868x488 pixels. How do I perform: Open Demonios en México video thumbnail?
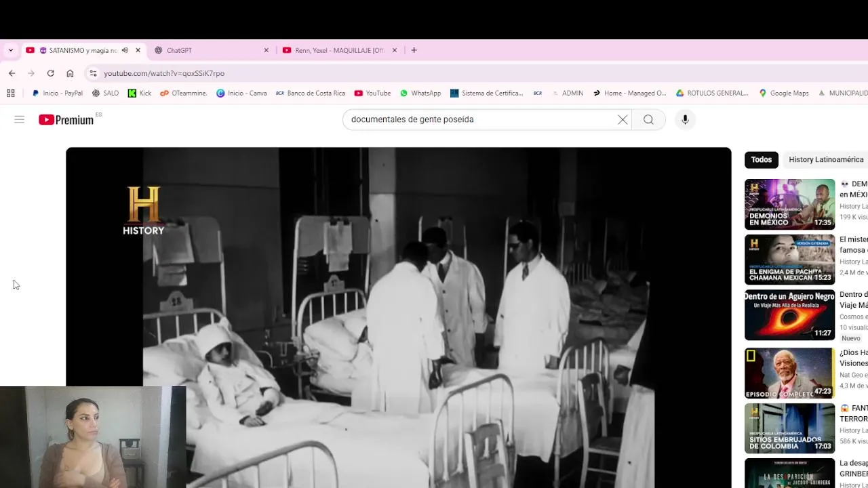(789, 204)
